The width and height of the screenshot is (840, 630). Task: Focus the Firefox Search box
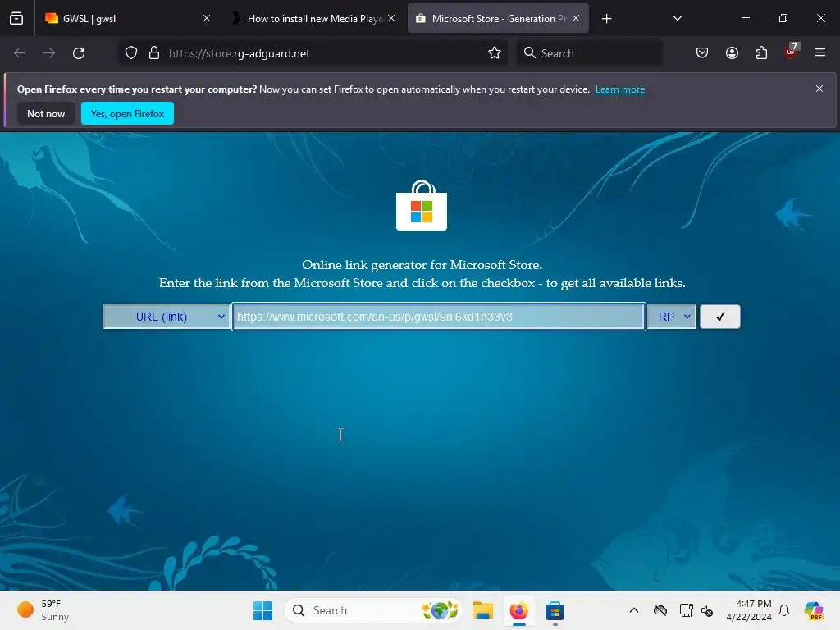click(589, 53)
